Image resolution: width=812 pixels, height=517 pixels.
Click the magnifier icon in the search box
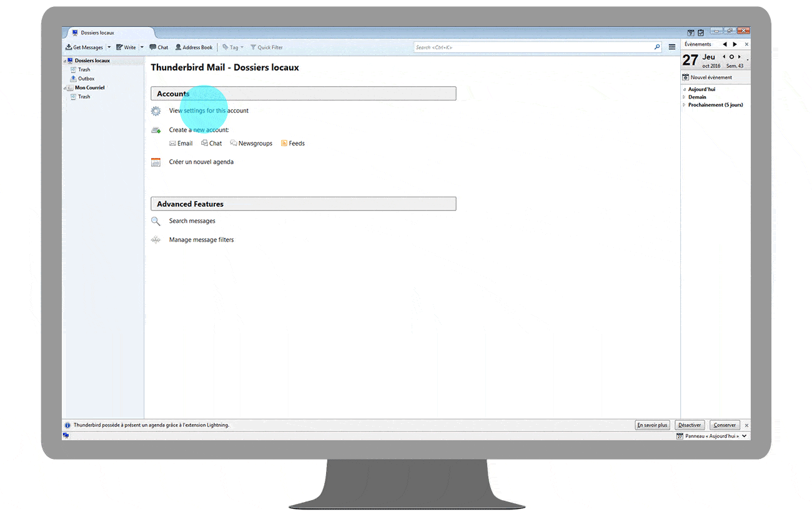coord(657,47)
